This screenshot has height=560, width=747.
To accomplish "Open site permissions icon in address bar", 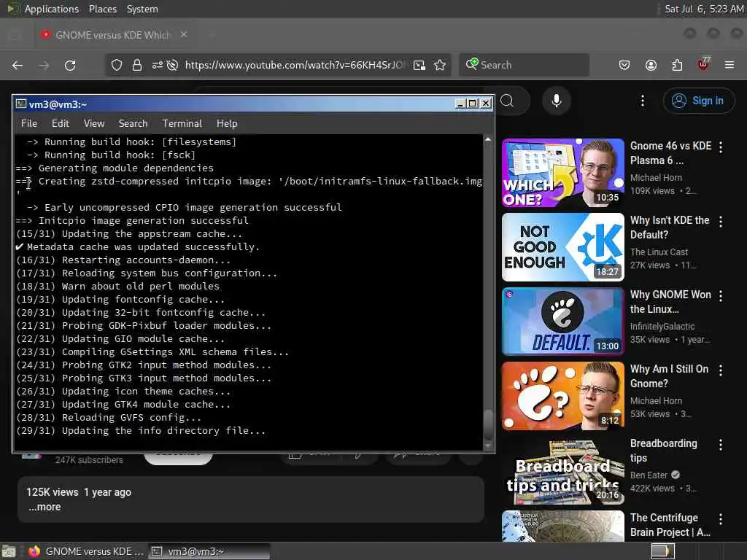I will [x=158, y=65].
